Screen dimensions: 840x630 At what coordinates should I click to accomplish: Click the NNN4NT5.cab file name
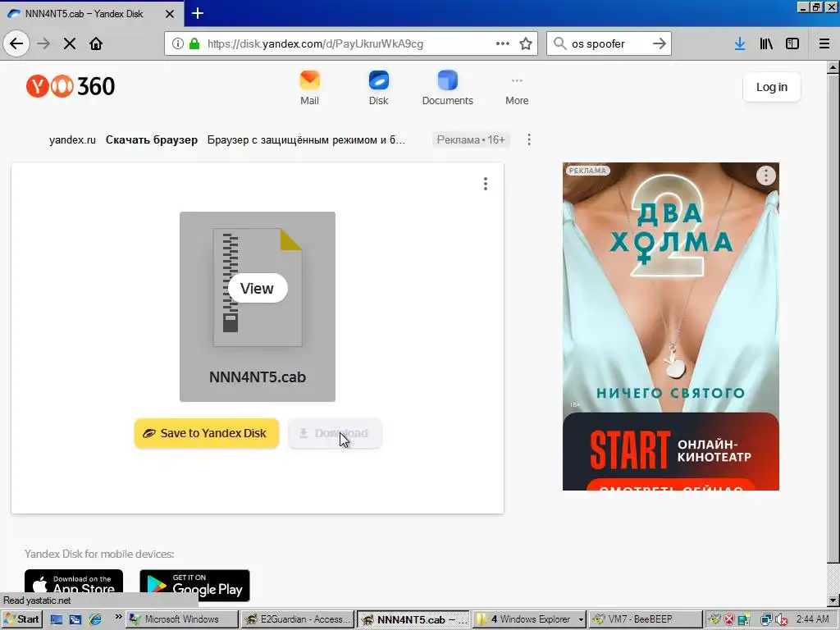tap(257, 377)
